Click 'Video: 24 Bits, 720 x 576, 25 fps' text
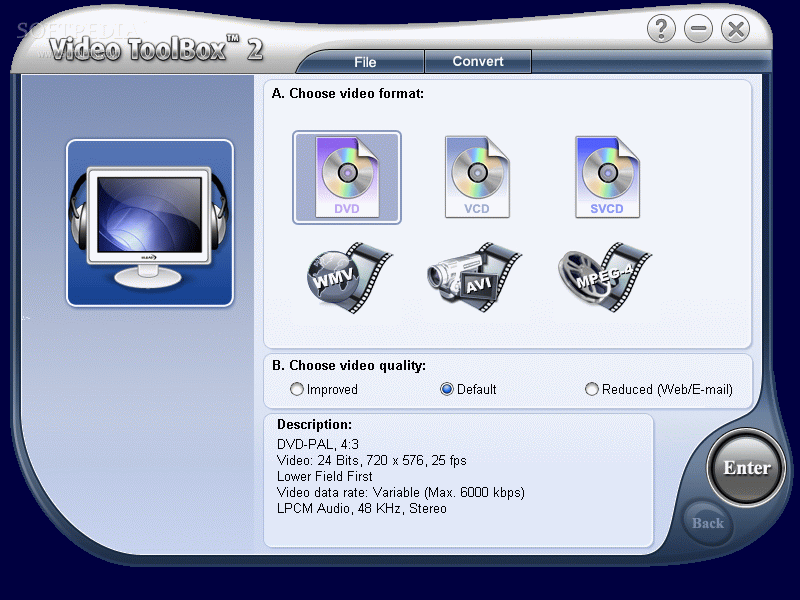The width and height of the screenshot is (800, 600). coord(371,460)
